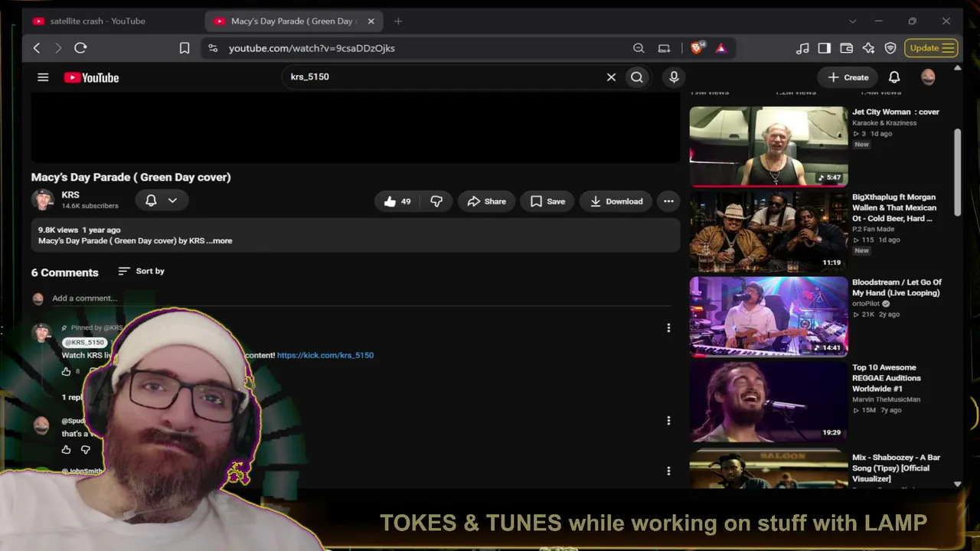Toggle the browser sidebar panel icon
The height and width of the screenshot is (551, 980).
click(825, 48)
